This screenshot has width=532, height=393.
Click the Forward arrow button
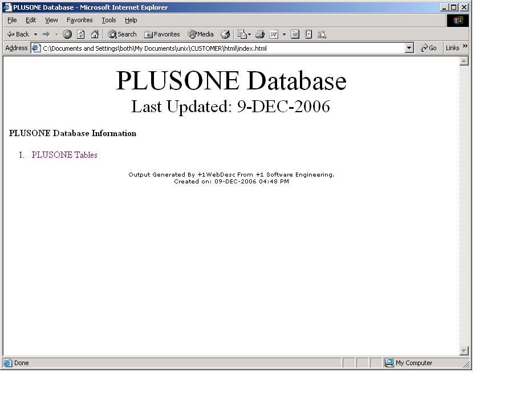(x=46, y=34)
